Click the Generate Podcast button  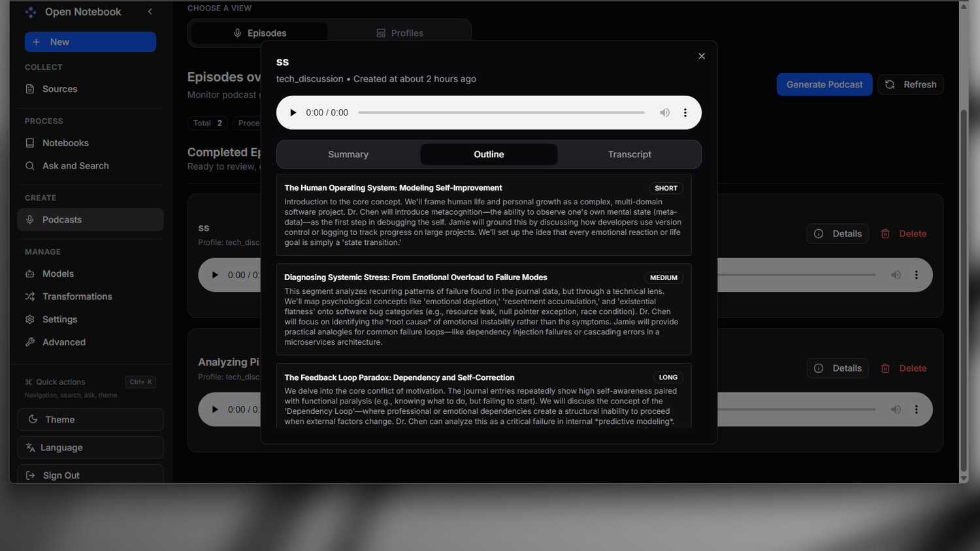click(x=825, y=85)
